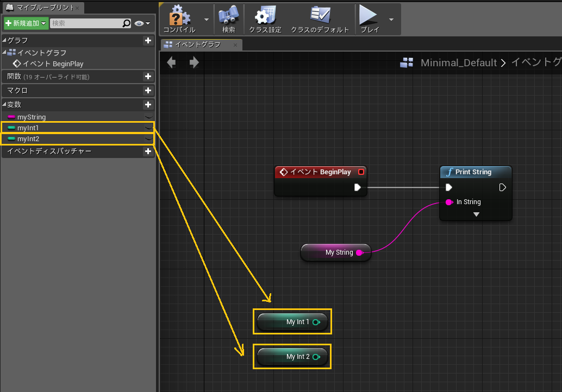Add a new graph with the plus button
562x392 pixels.
pos(148,41)
